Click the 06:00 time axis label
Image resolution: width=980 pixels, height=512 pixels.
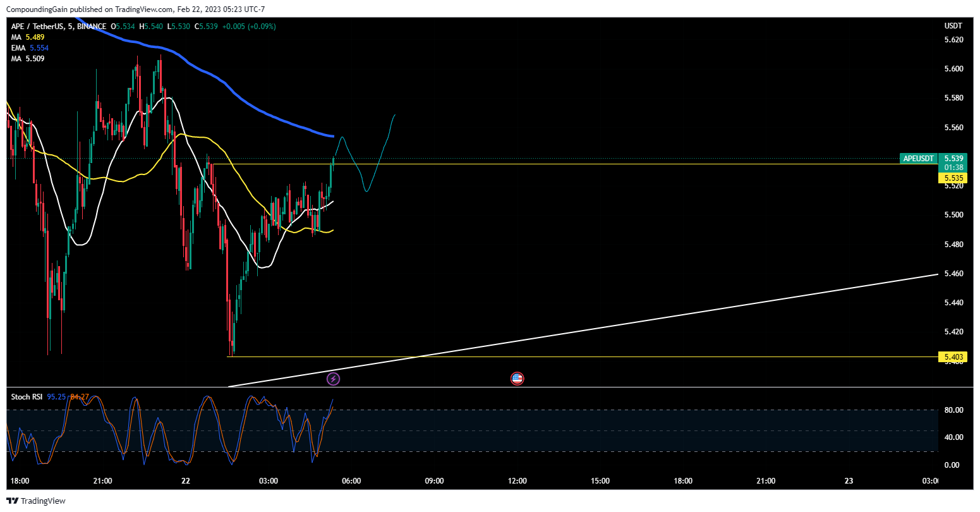351,481
